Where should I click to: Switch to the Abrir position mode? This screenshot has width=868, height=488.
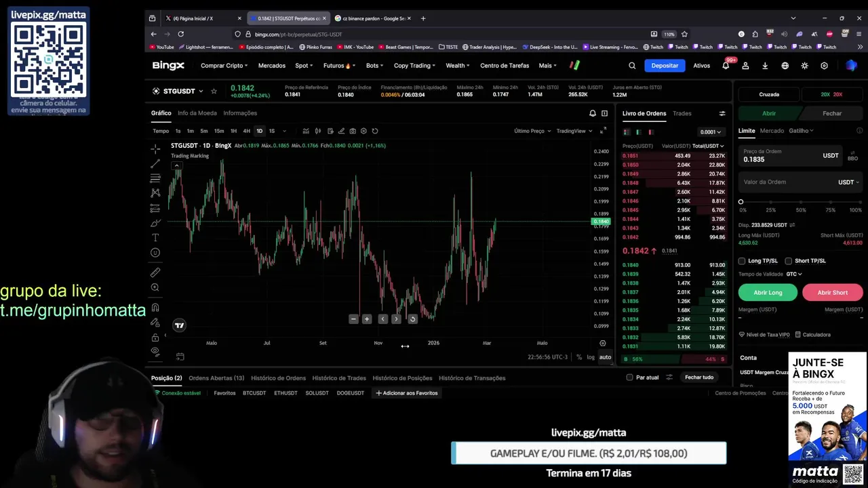769,113
